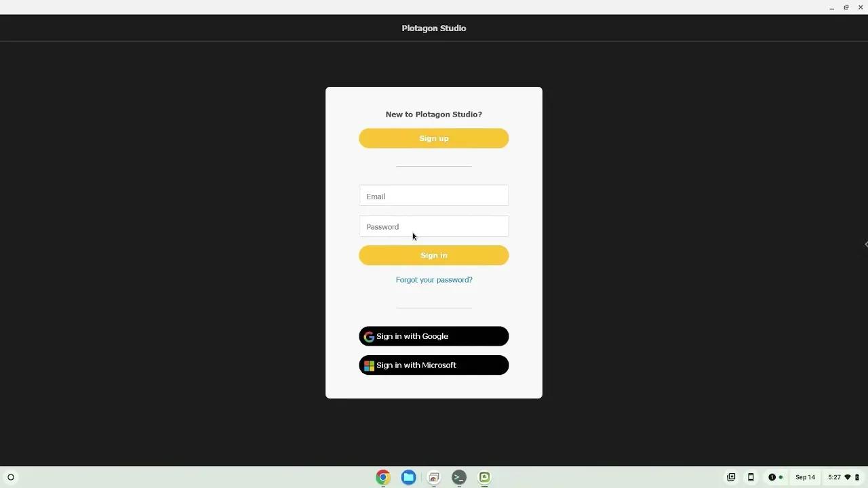The width and height of the screenshot is (868, 488).
Task: Open the Phone Hub icon
Action: click(751, 477)
